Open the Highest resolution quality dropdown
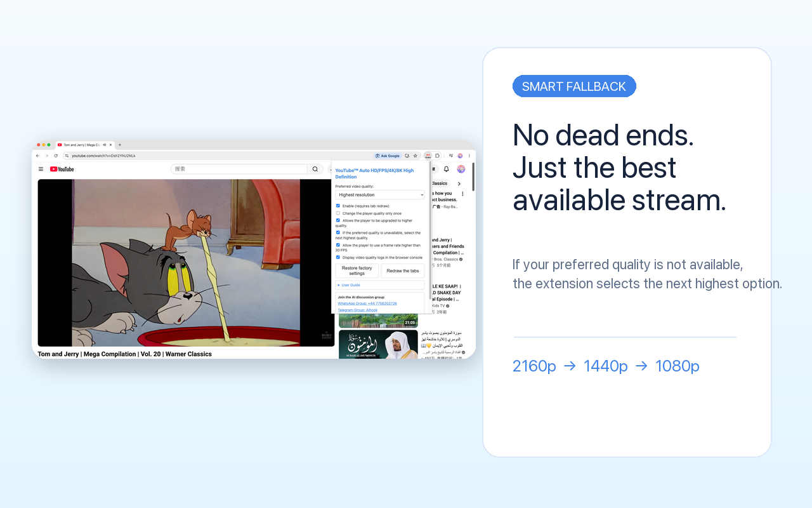The image size is (812, 508). click(x=380, y=195)
